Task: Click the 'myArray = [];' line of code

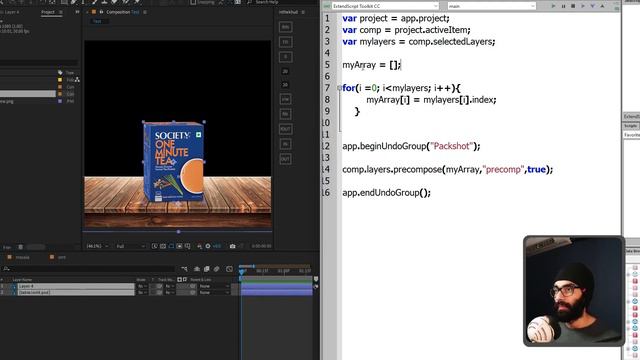Action: click(372, 65)
